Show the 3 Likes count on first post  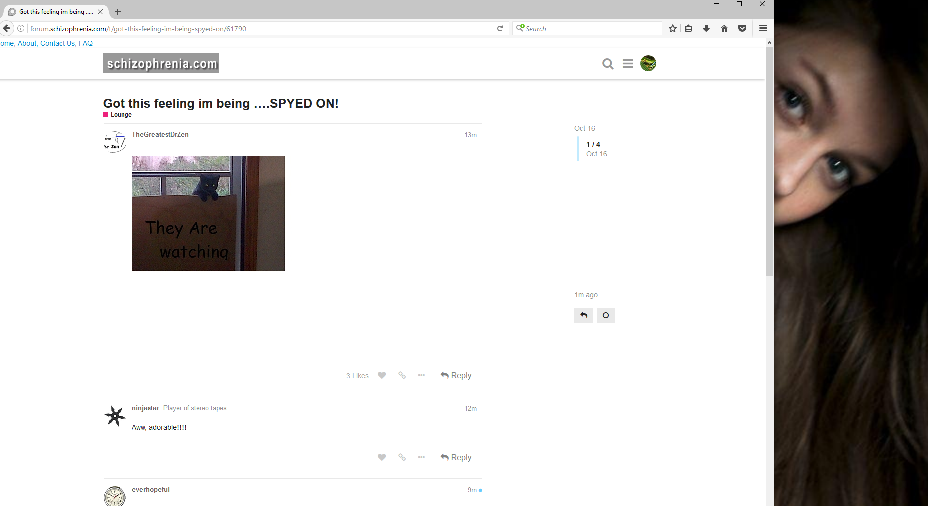pos(357,375)
